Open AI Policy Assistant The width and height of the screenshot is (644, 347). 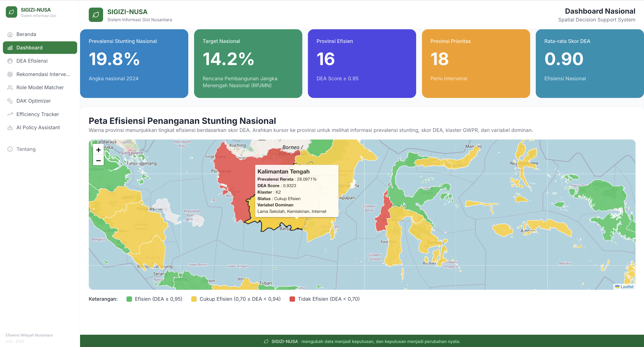[x=40, y=127]
